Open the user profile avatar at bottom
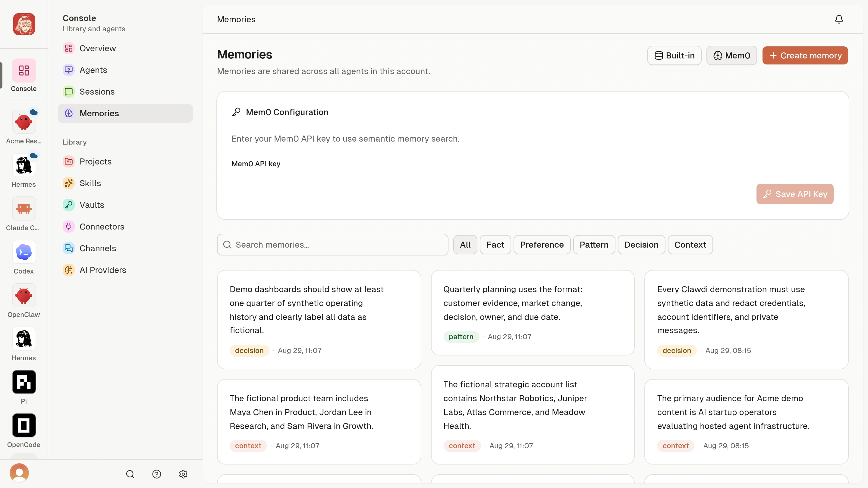 click(x=19, y=473)
